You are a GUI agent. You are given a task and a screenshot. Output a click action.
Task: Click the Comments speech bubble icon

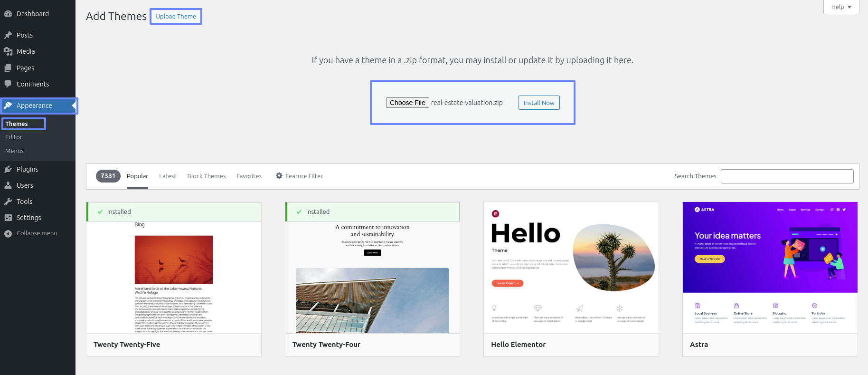pyautogui.click(x=8, y=84)
